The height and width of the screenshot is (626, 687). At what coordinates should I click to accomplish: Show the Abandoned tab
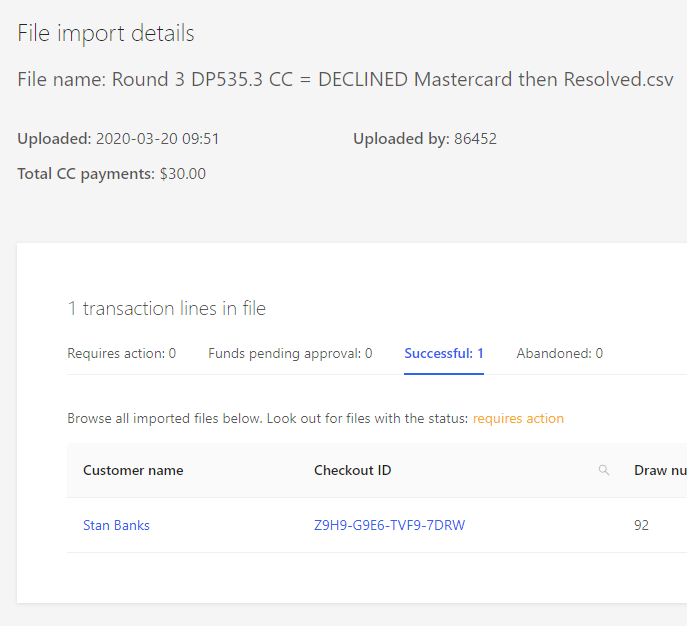[x=559, y=353]
